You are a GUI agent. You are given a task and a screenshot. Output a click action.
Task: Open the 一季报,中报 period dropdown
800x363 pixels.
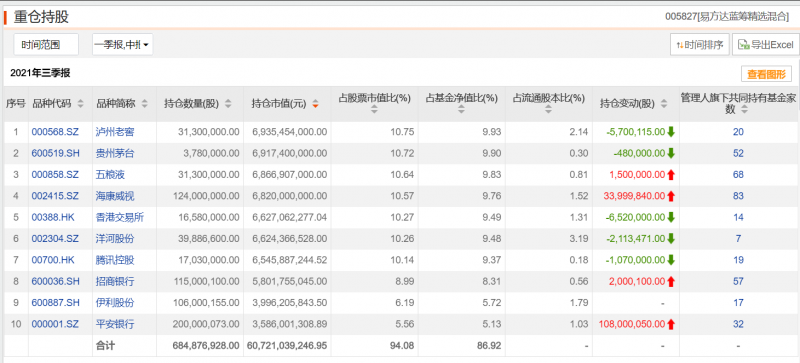(122, 44)
